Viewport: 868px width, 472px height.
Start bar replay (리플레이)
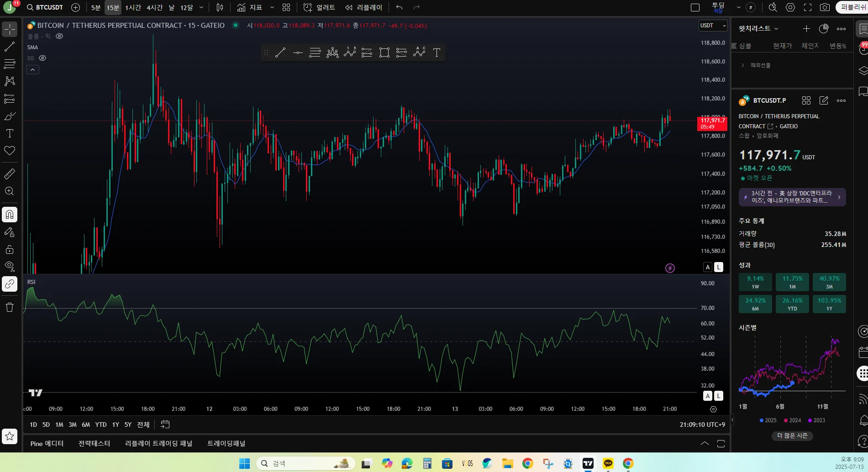click(364, 7)
